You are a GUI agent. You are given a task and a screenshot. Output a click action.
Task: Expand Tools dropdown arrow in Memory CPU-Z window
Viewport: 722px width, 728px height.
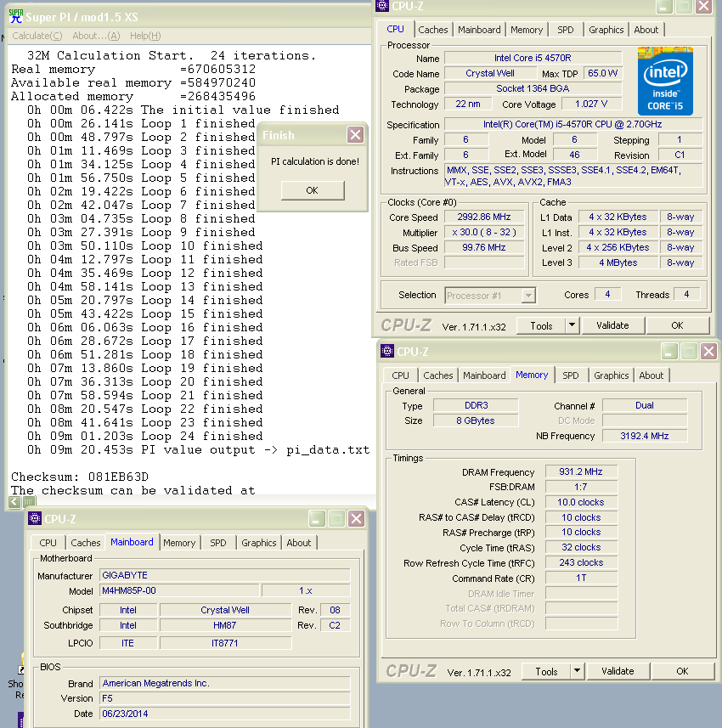577,671
